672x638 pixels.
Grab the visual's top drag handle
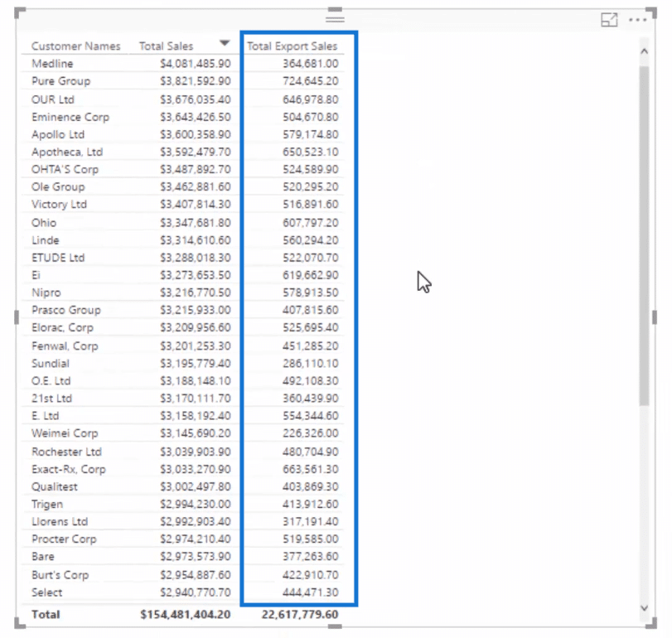[335, 19]
